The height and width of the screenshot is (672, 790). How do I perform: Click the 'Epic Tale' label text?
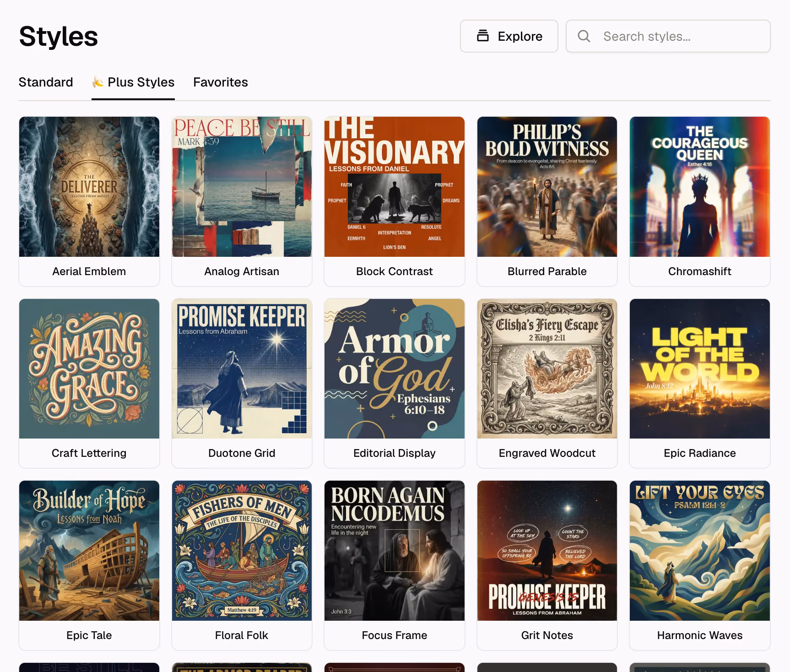tap(89, 635)
